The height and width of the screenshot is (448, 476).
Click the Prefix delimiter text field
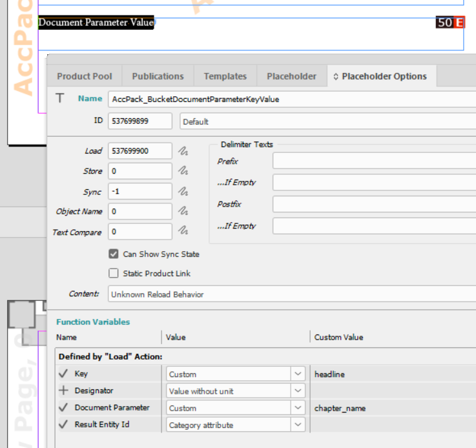[x=375, y=161]
